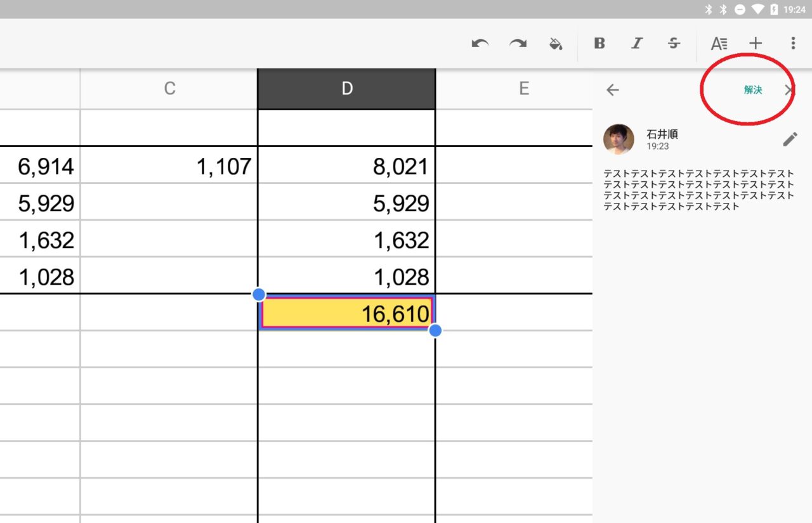Viewport: 812px width, 523px height.
Task: Toggle bold formatting
Action: tap(599, 43)
